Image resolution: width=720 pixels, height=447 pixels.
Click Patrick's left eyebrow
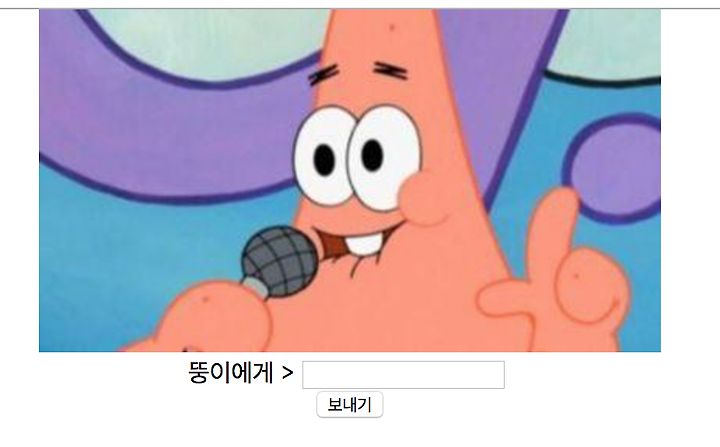click(323, 74)
